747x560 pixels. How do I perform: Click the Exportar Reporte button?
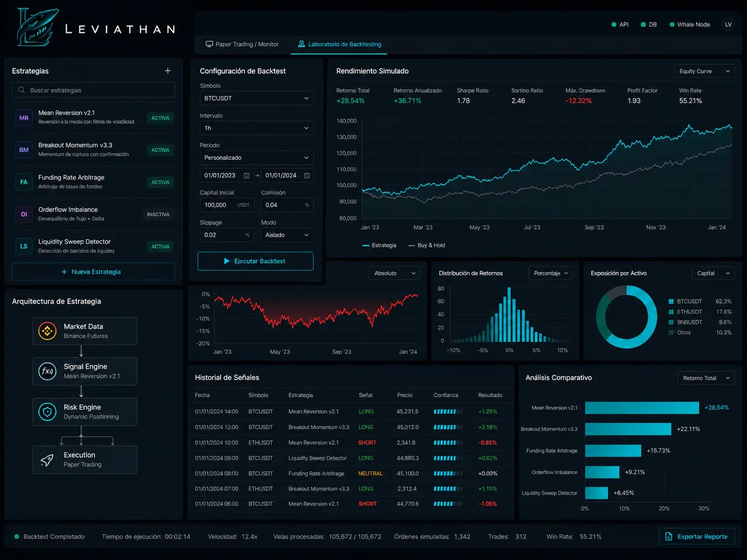pos(696,536)
